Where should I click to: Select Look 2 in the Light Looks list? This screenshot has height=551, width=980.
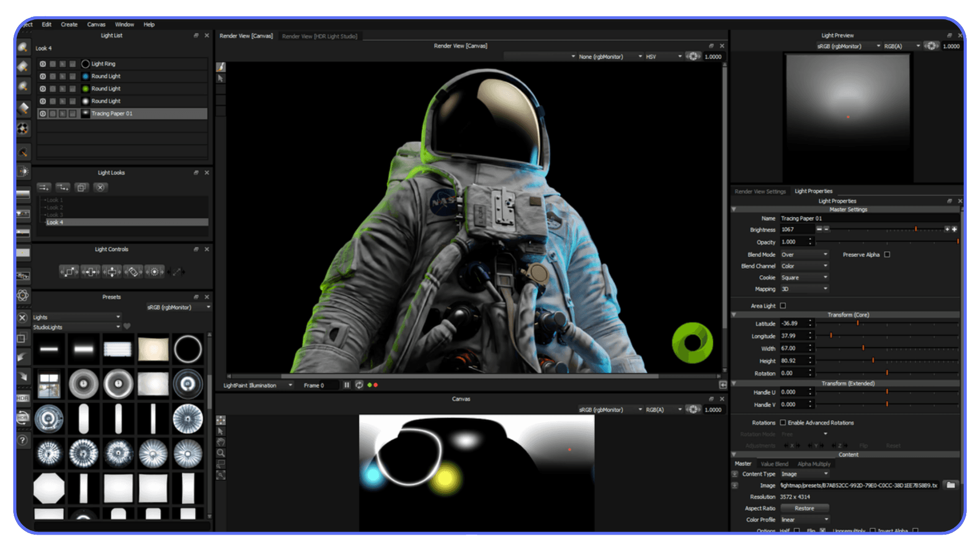(x=55, y=207)
